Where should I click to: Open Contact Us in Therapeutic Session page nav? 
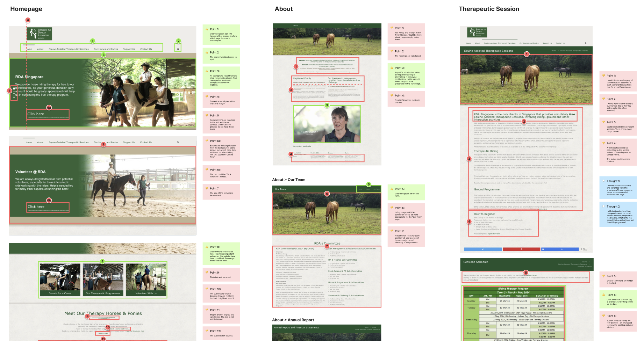tap(560, 43)
